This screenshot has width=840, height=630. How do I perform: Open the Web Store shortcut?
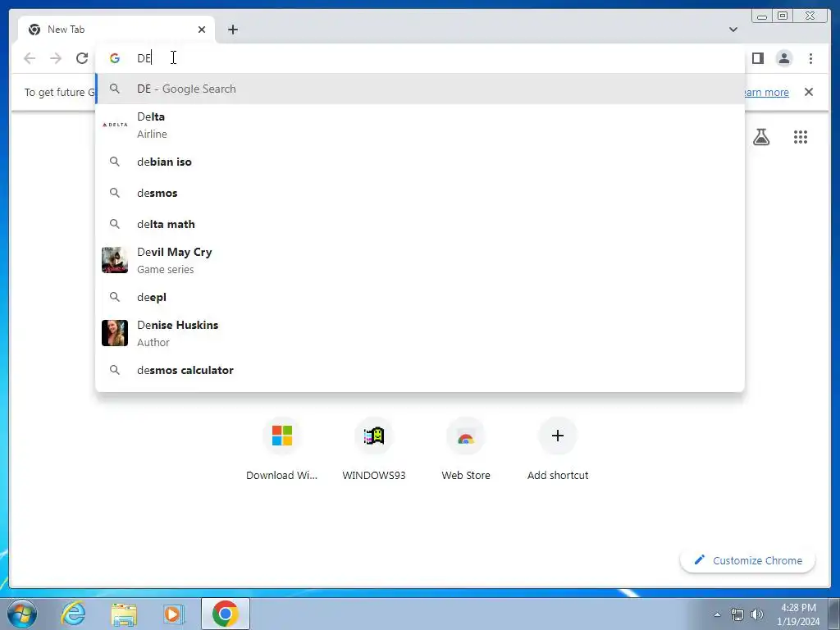(x=466, y=450)
